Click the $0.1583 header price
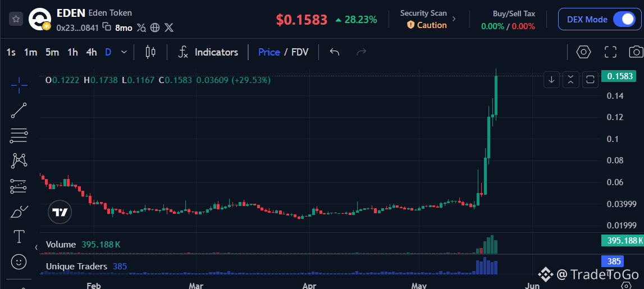This screenshot has height=289, width=644. (x=302, y=19)
